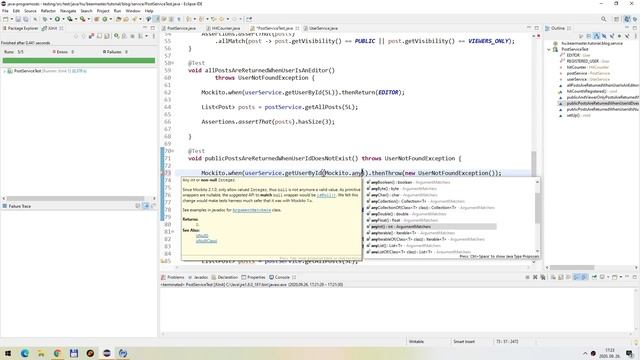
Task: Select postService field in Outline
Action: coord(584,73)
